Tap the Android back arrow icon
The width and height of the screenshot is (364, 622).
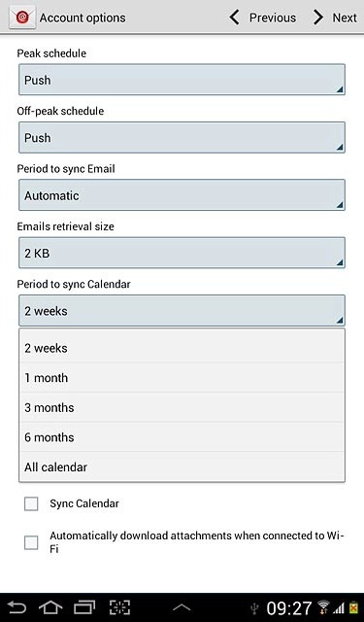pos(17,607)
